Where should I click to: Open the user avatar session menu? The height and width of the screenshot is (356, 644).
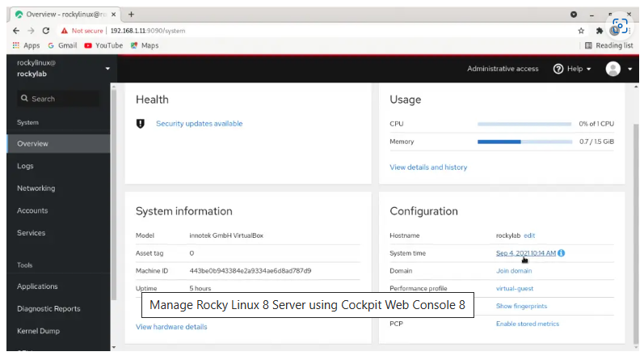tap(613, 69)
